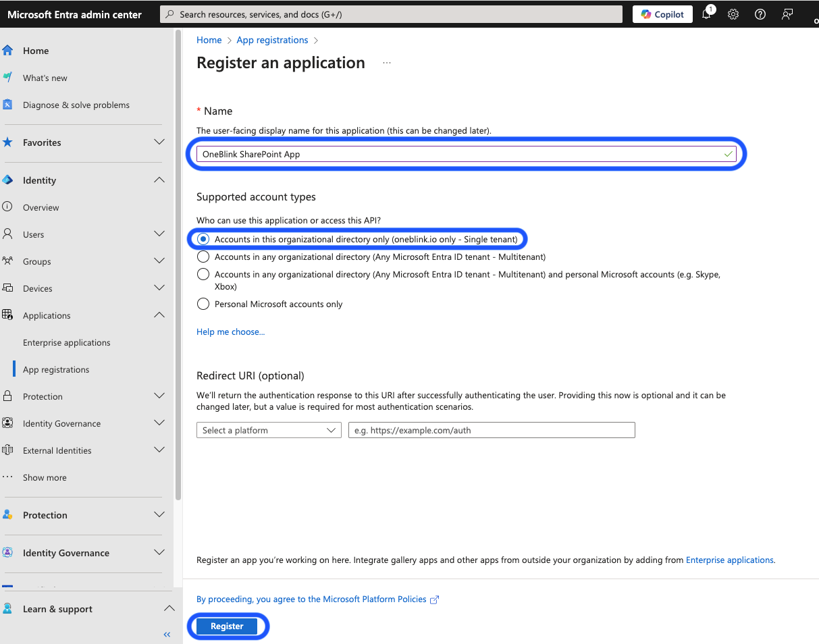
Task: Open What's new menu item
Action: coord(45,78)
